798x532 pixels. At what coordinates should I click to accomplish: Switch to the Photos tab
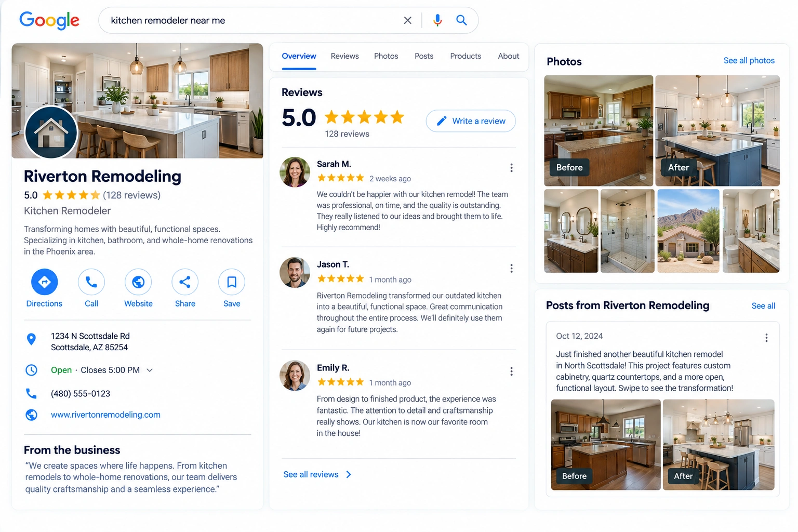386,56
